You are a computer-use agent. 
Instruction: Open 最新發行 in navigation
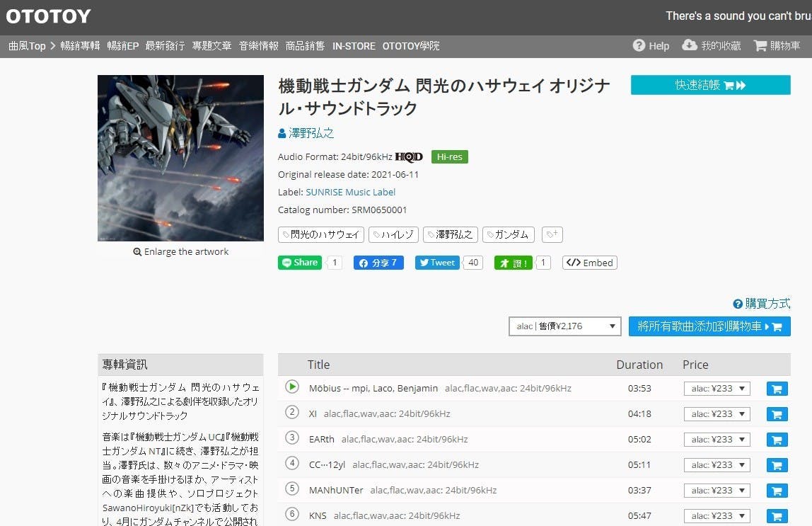(x=166, y=45)
